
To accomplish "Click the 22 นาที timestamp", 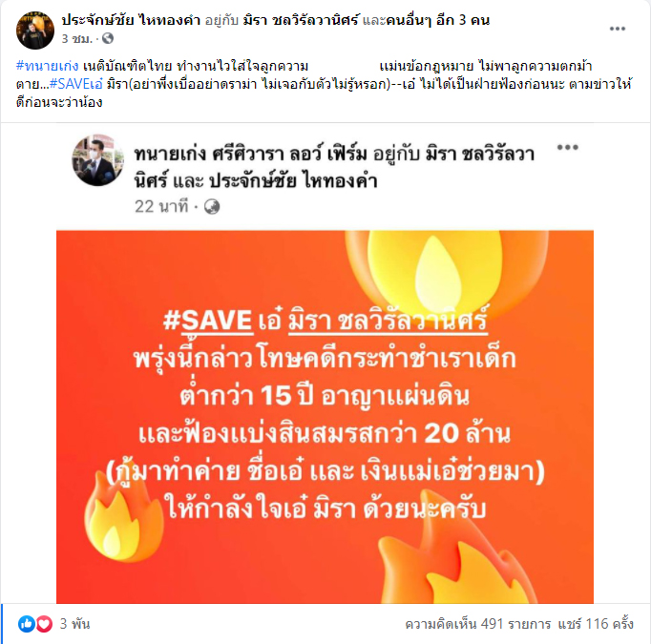I will coord(161,207).
